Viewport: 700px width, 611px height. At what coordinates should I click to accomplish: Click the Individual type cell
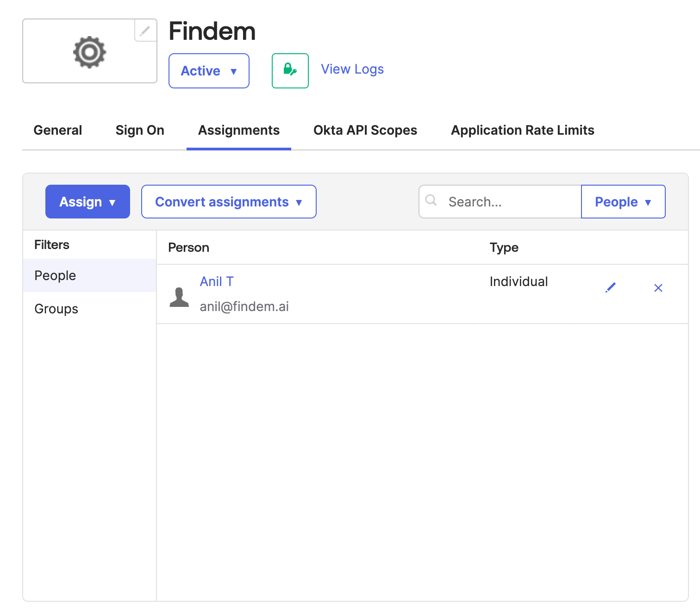pos(519,281)
